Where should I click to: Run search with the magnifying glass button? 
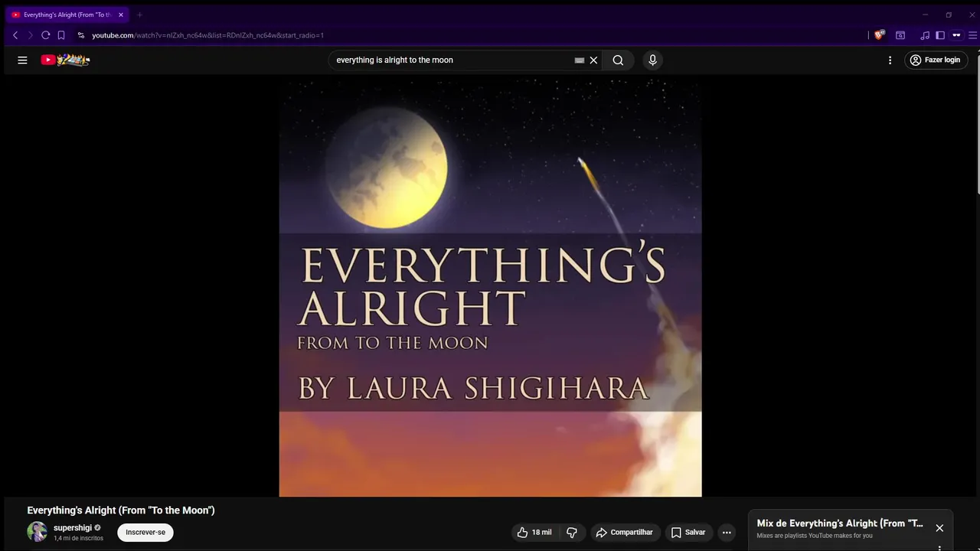(x=618, y=60)
